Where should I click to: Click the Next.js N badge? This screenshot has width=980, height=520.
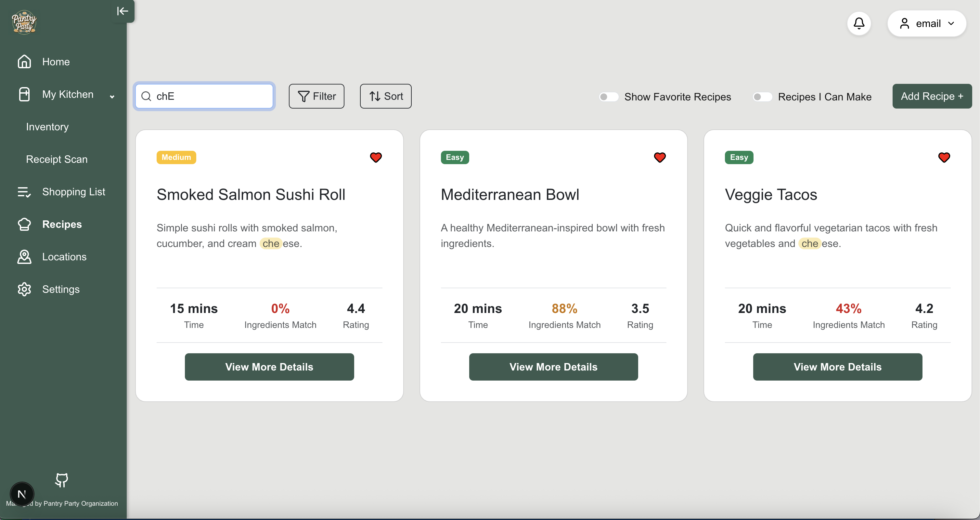click(x=22, y=494)
